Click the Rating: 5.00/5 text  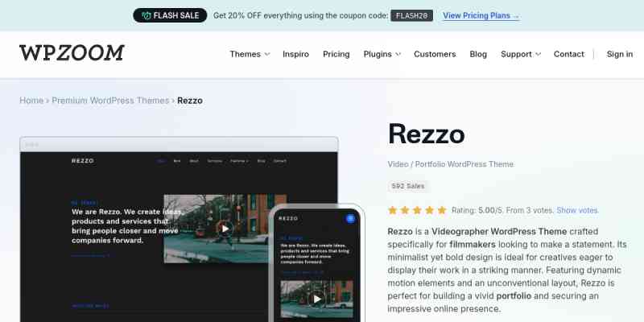click(477, 210)
